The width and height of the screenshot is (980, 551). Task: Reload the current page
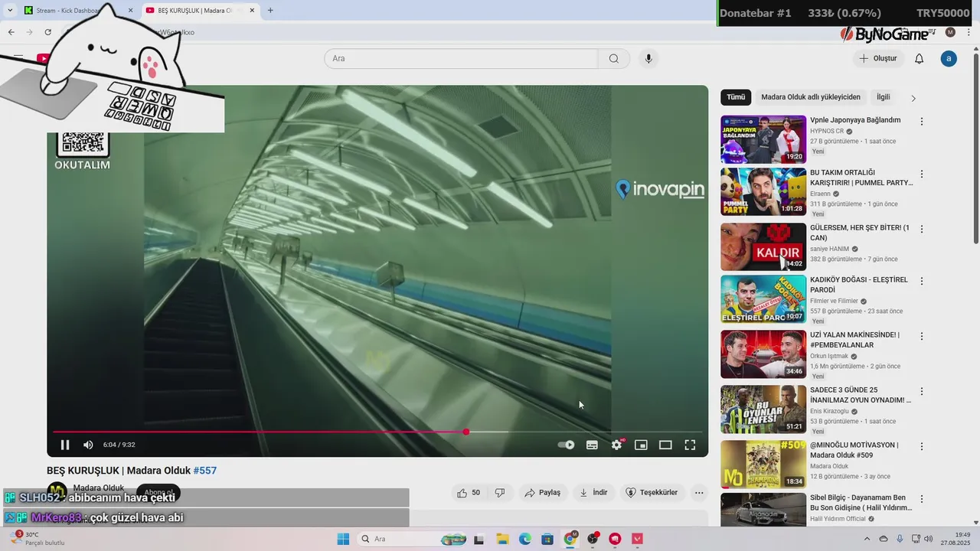[x=47, y=32]
